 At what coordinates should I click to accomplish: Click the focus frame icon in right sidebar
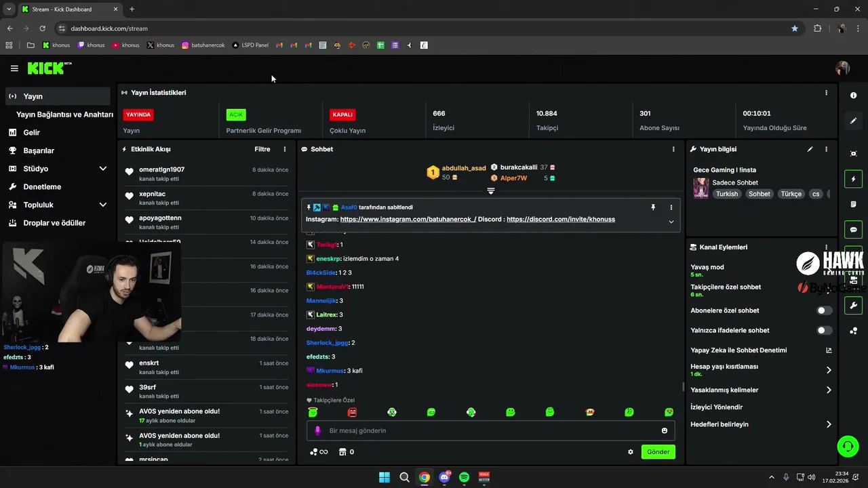pos(853,154)
